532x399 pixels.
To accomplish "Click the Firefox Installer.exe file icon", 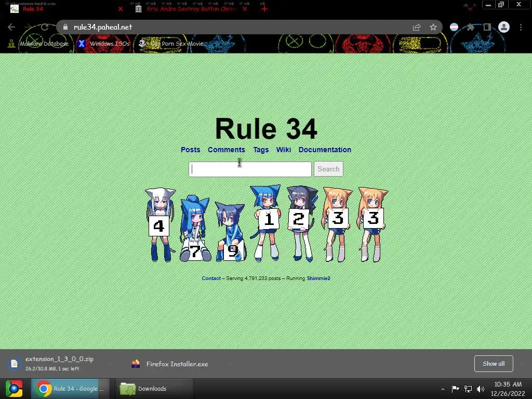I will click(x=136, y=364).
